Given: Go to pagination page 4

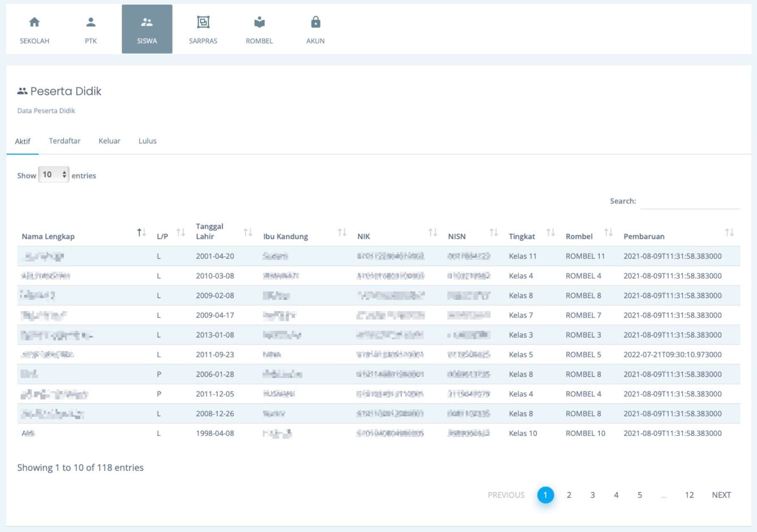Looking at the screenshot, I should click(x=616, y=495).
